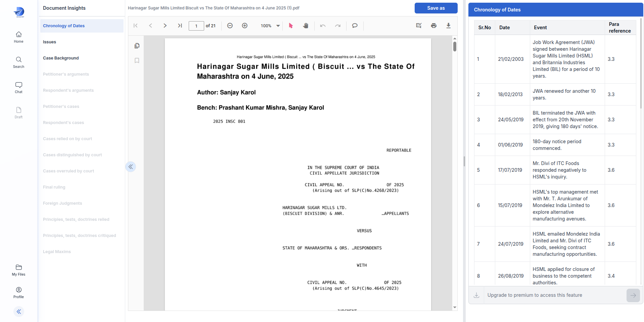Click the Chronology of Dates panel title
This screenshot has height=322, width=644.
click(497, 10)
